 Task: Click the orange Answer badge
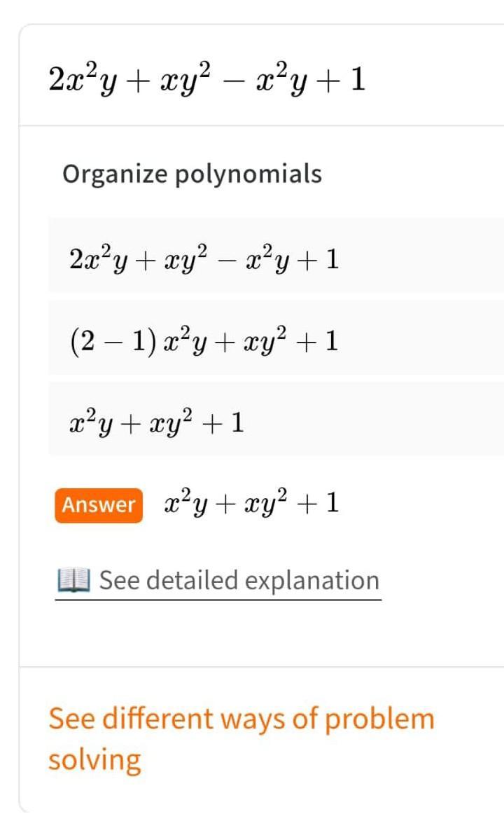99,505
